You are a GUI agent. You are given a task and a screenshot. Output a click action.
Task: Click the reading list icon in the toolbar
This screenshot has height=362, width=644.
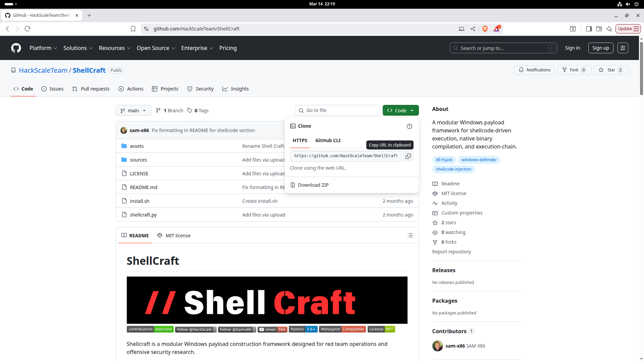click(573, 29)
